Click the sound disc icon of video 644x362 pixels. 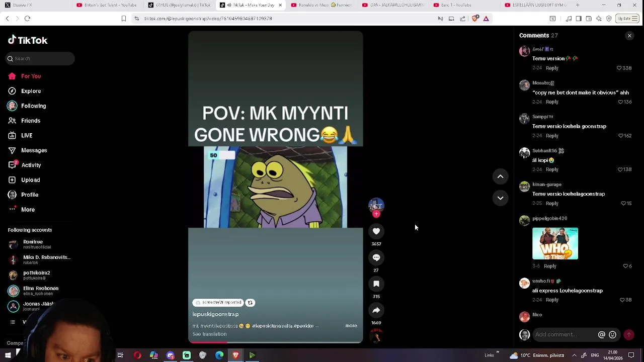tap(376, 336)
